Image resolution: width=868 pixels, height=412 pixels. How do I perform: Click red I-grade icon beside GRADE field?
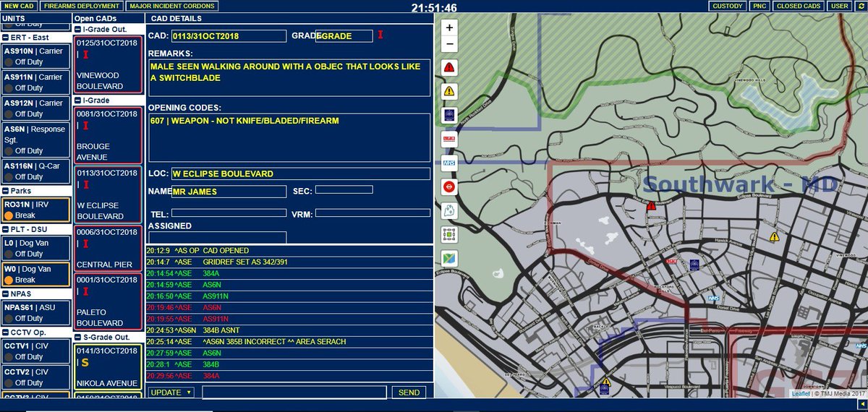380,35
